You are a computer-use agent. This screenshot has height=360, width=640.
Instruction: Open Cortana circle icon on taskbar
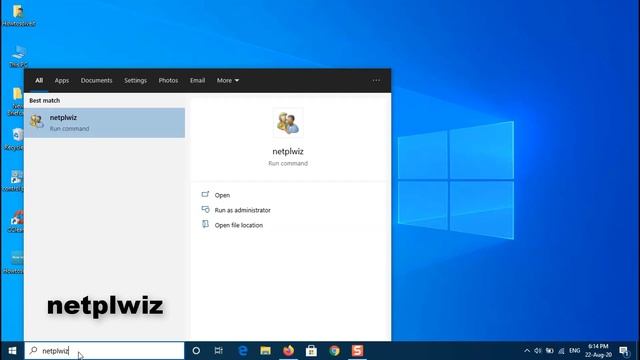point(196,351)
